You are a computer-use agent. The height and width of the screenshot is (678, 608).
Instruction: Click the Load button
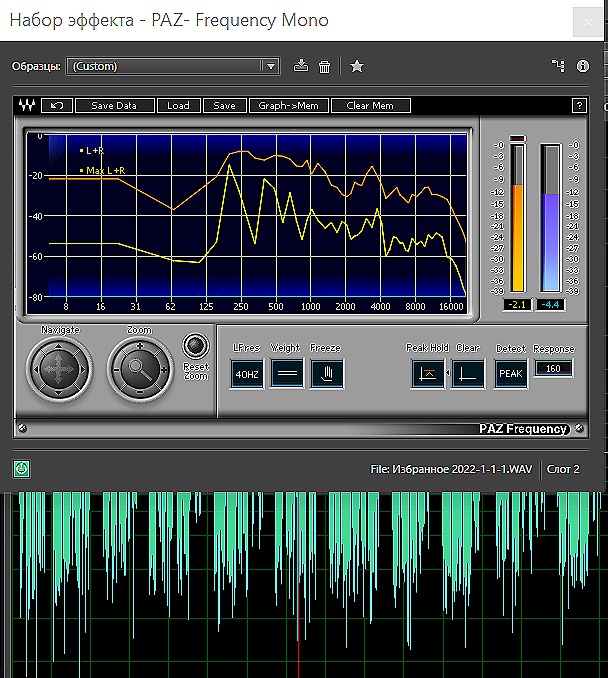click(x=179, y=106)
